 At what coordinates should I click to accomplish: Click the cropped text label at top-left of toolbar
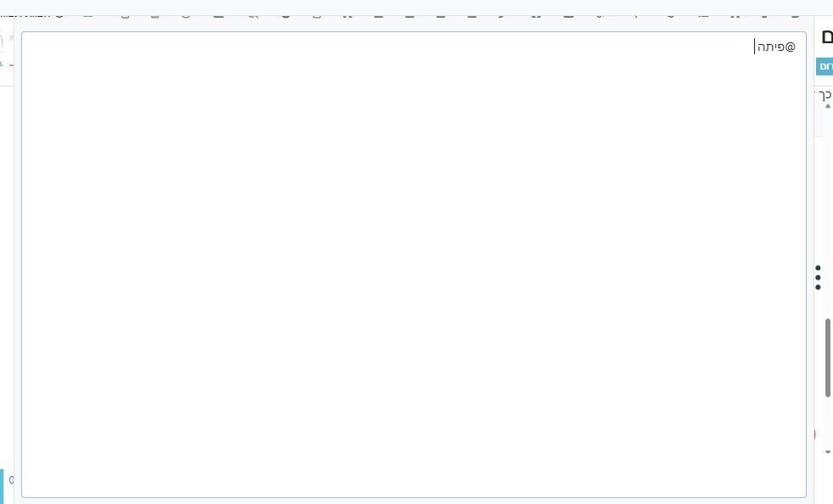coord(25,14)
